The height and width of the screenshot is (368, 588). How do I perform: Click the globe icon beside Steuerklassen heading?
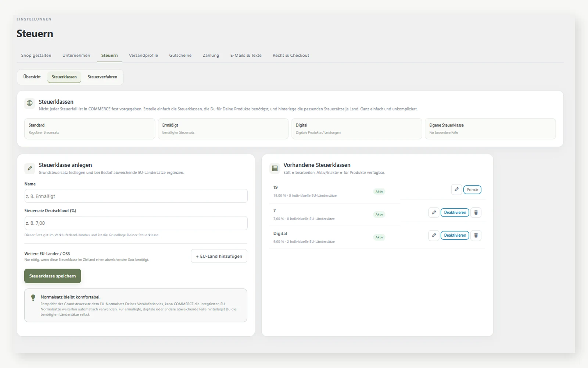(30, 103)
